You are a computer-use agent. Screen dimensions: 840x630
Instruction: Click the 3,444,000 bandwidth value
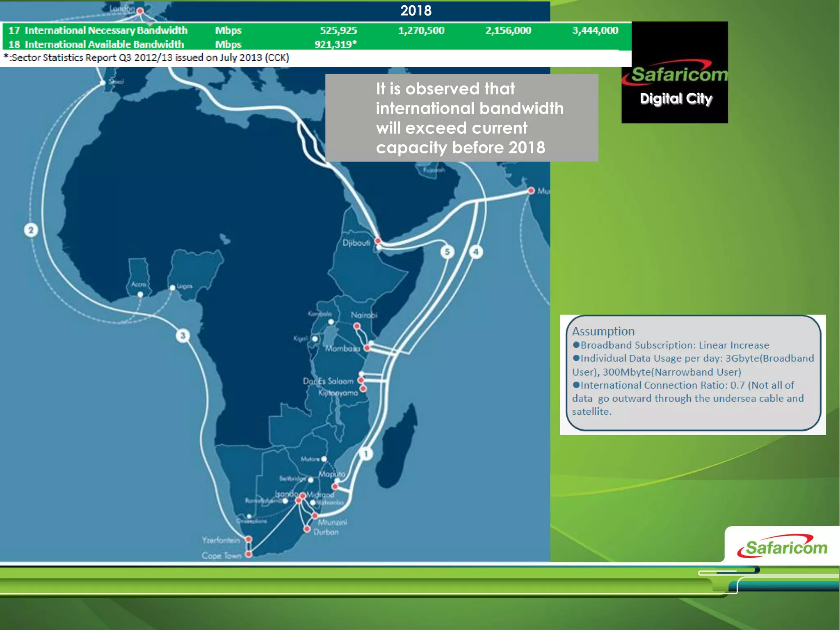tap(595, 30)
